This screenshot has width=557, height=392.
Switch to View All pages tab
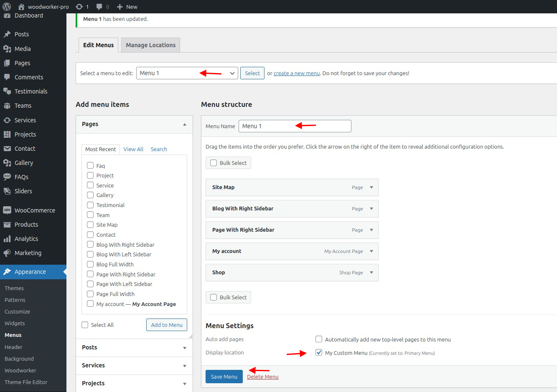point(133,149)
